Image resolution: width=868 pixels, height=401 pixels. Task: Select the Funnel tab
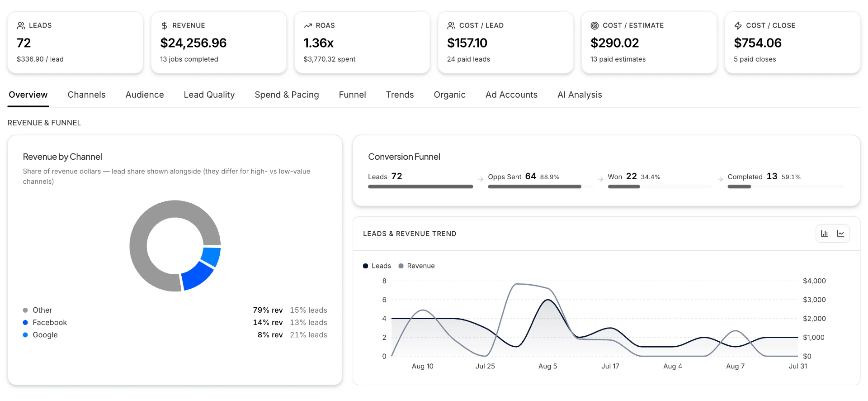click(352, 95)
